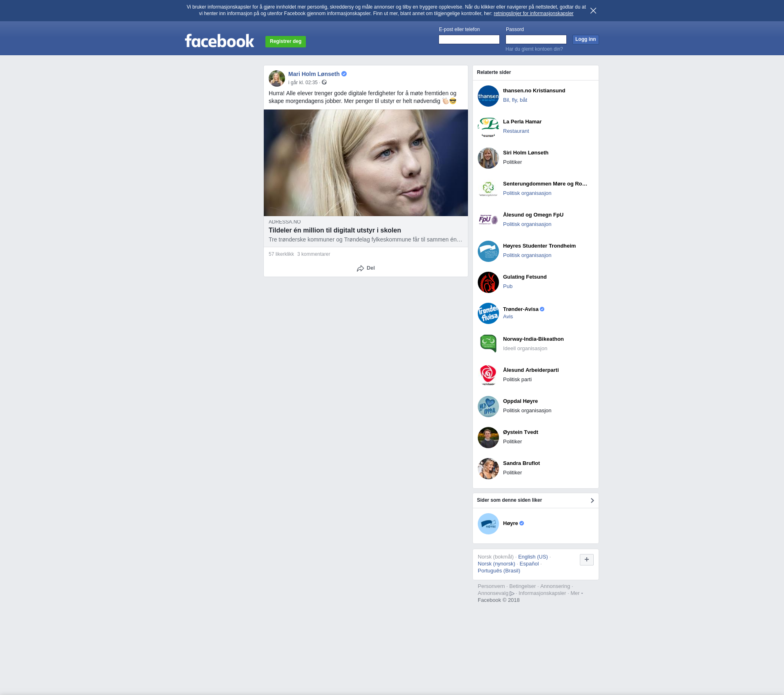Click the globe public privacy icon
Image resolution: width=784 pixels, height=695 pixels.
point(324,83)
